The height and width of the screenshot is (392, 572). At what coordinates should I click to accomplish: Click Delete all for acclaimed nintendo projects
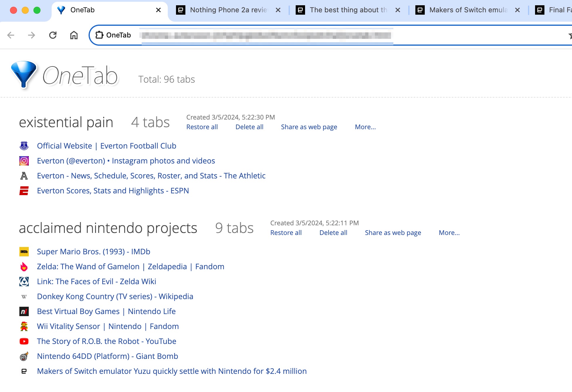pos(334,233)
